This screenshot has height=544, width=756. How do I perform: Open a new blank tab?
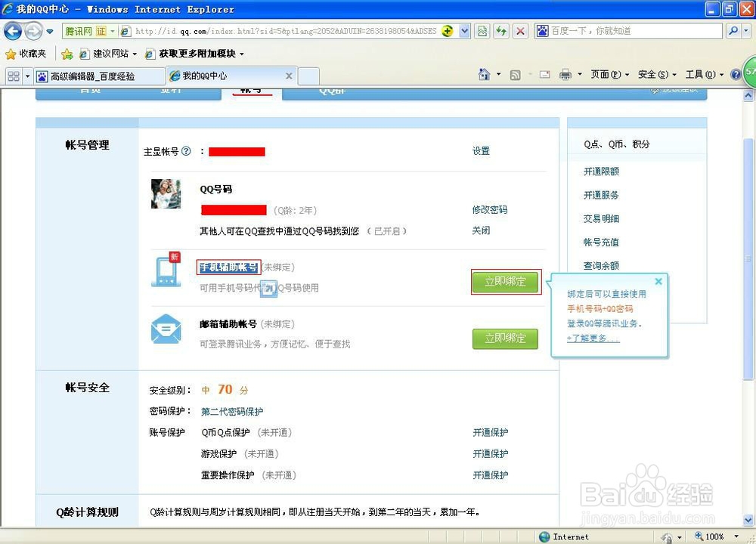tap(308, 76)
